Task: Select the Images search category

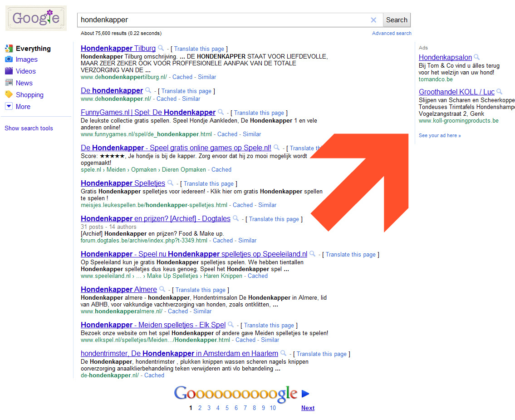Action: (x=27, y=59)
